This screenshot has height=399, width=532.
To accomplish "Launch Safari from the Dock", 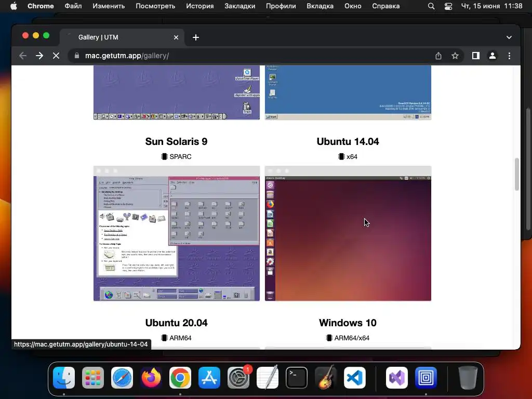I will click(x=122, y=378).
